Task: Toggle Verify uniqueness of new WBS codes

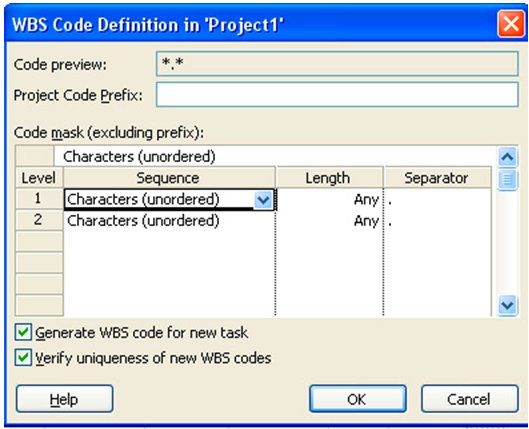Action: (x=23, y=358)
